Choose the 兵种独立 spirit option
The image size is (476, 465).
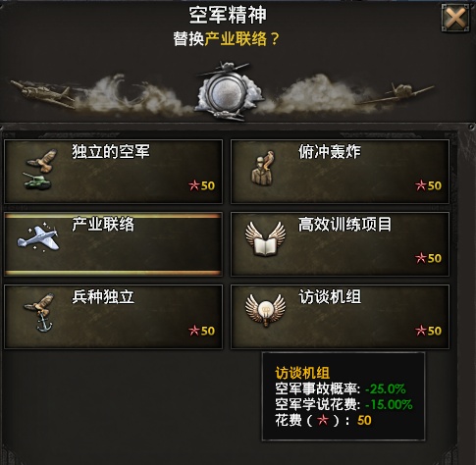click(113, 317)
